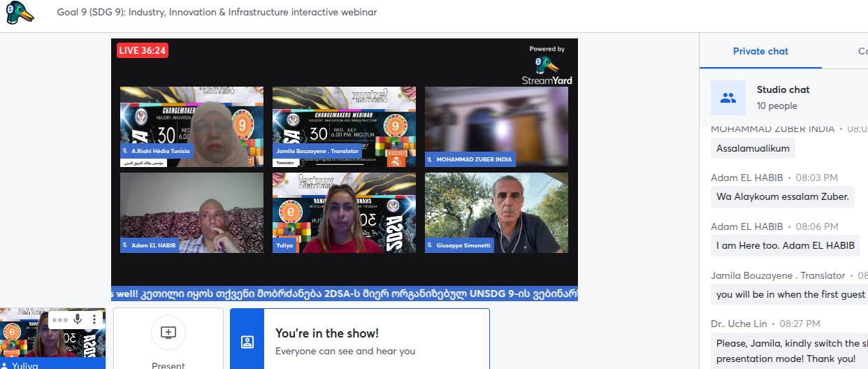Click Dr. Uche Lin's chat message

pos(789,351)
